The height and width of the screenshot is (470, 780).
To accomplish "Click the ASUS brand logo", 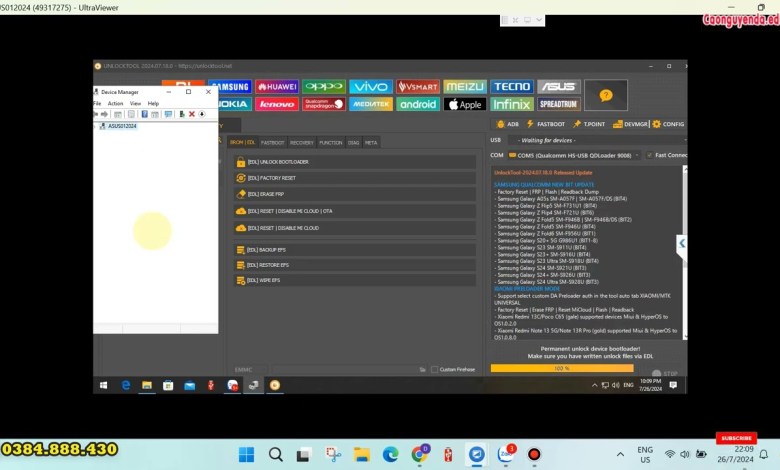I will [558, 87].
